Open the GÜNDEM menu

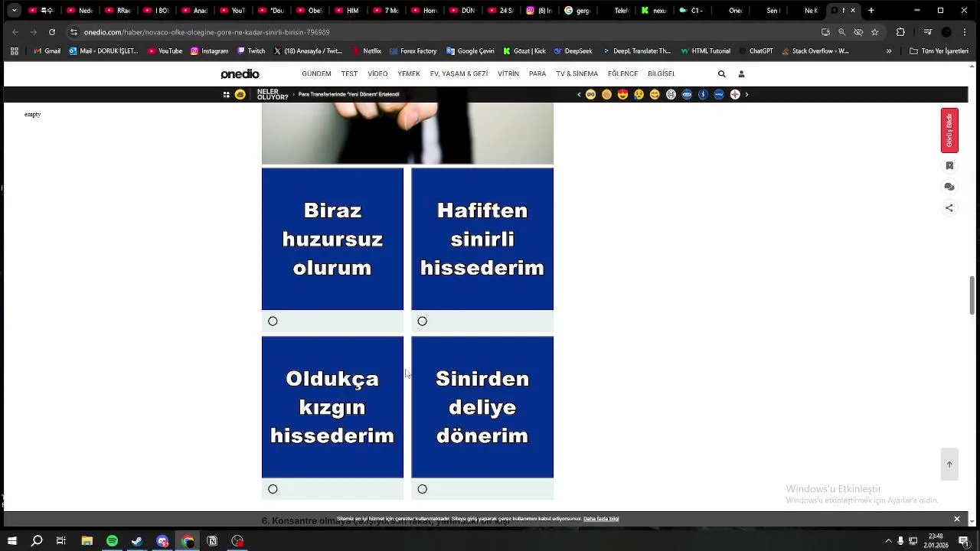click(x=316, y=74)
